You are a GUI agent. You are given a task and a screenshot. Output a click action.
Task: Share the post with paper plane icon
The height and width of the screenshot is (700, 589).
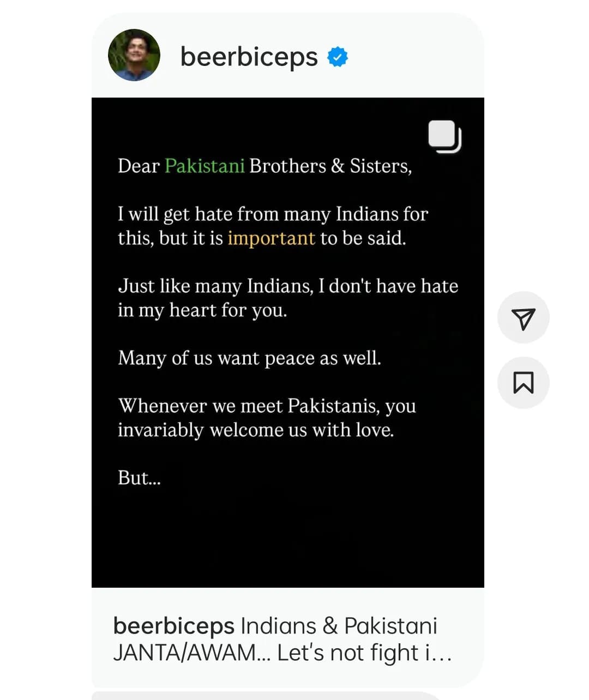pyautogui.click(x=524, y=318)
